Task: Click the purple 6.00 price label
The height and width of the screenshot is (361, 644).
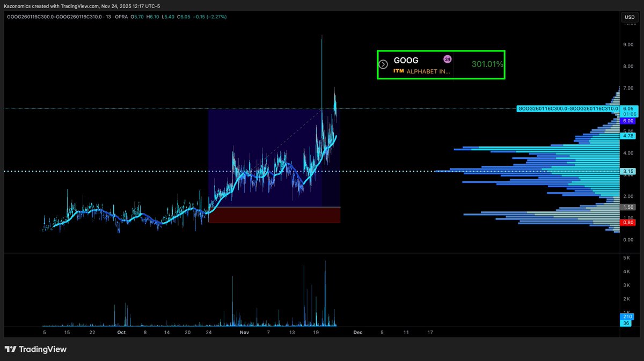Action: [627, 121]
